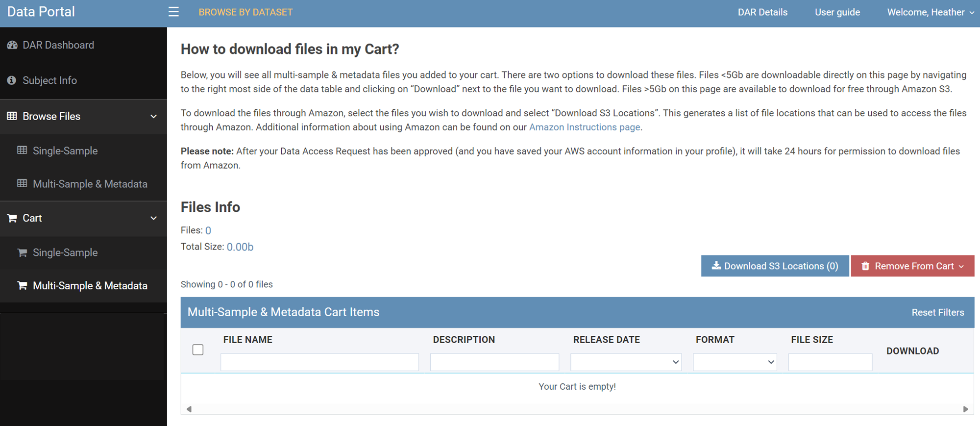This screenshot has height=426, width=980.
Task: Open the Format filter dropdown
Action: pyautogui.click(x=735, y=362)
